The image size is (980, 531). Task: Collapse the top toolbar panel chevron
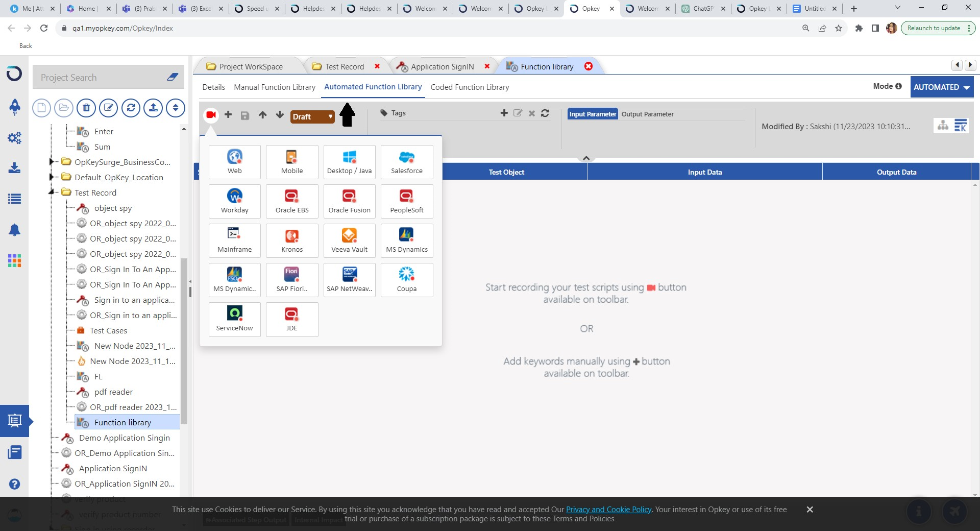click(586, 158)
